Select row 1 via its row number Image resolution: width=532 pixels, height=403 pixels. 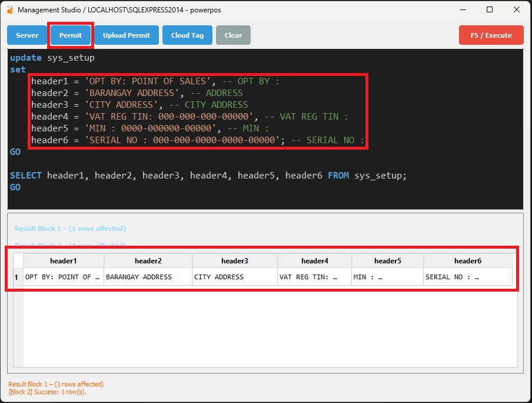tap(16, 277)
